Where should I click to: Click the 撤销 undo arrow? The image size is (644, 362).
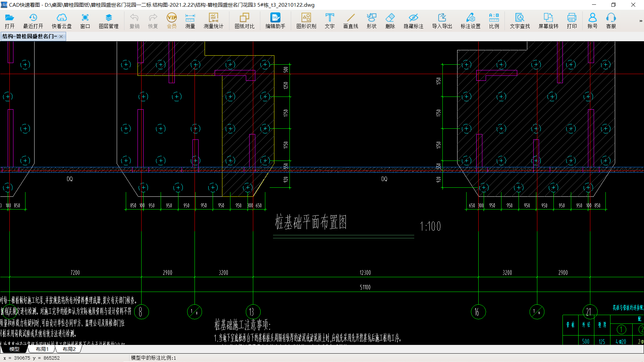coord(135,21)
